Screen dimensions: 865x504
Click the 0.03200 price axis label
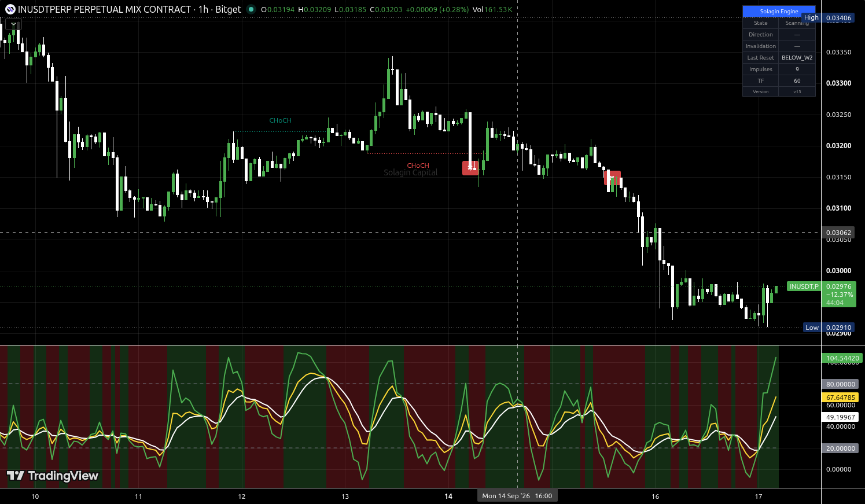pos(838,146)
